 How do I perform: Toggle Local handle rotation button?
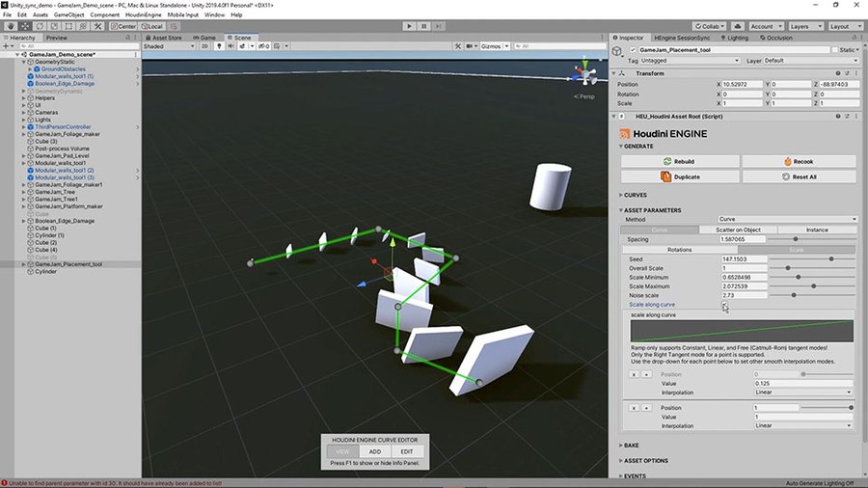(151, 26)
